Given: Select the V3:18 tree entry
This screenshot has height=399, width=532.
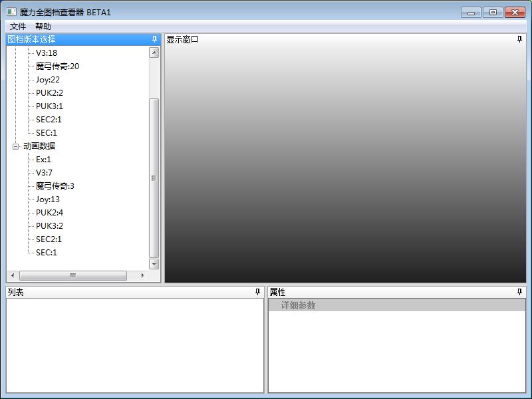Looking at the screenshot, I should (47, 53).
